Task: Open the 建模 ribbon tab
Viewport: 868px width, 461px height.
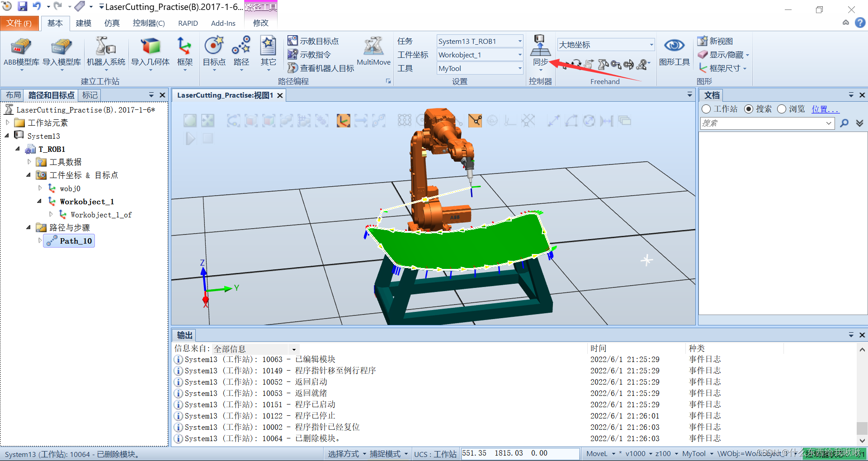Action: (x=84, y=23)
